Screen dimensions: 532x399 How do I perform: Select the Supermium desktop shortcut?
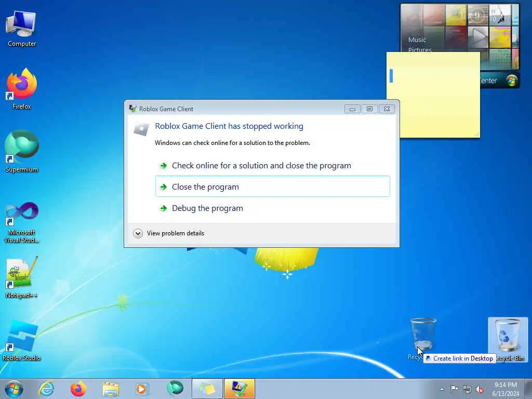[x=22, y=152]
